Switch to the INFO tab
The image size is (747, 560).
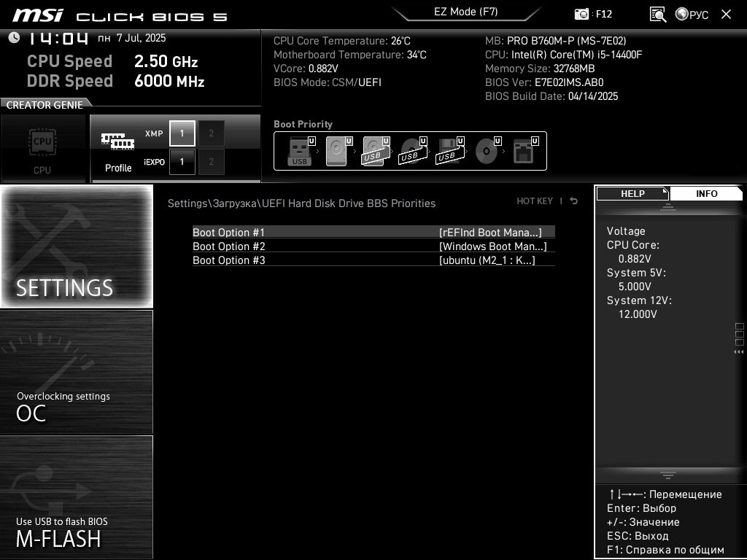click(706, 194)
